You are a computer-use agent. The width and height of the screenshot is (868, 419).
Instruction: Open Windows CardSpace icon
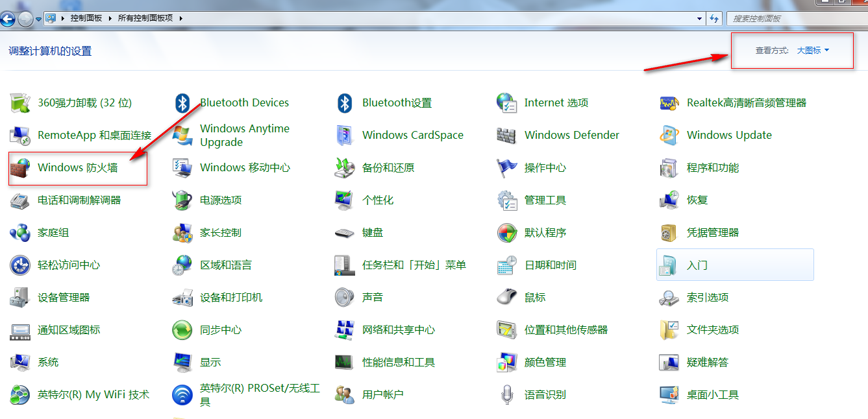point(345,135)
